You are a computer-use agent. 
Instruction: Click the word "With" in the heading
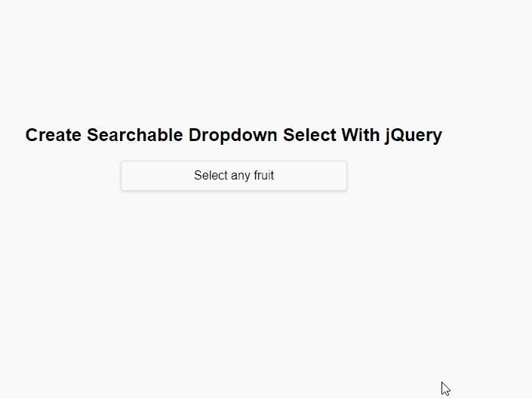(x=360, y=135)
